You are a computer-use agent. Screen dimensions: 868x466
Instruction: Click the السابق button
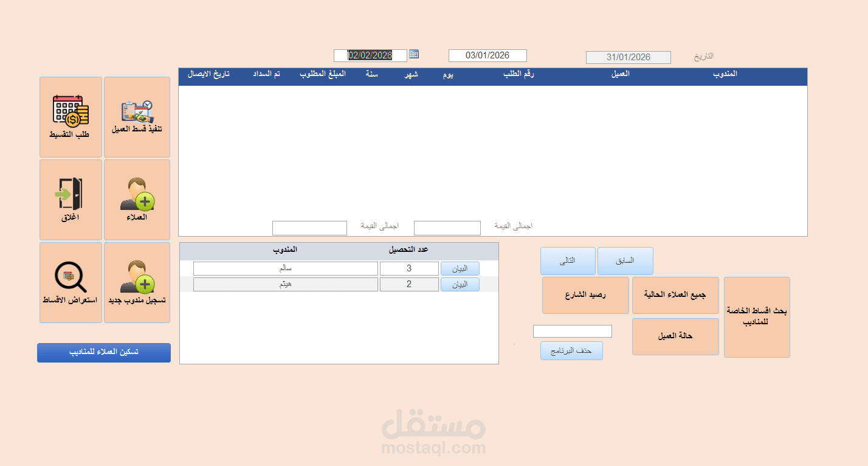[625, 261]
